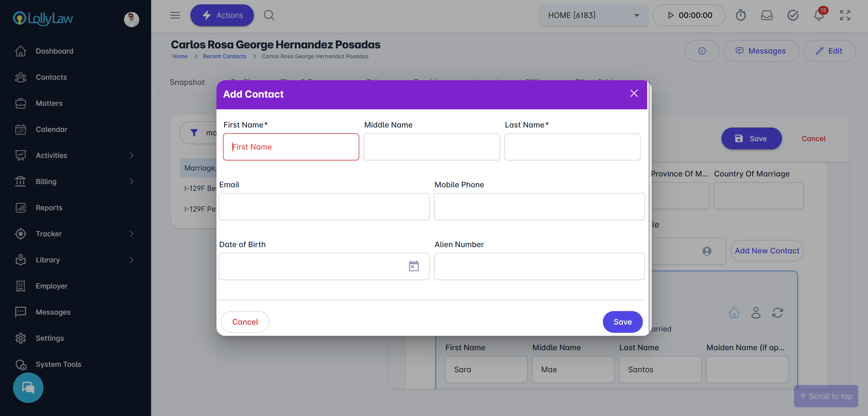Open the calendar picker for Date of Birth
Image resolution: width=868 pixels, height=416 pixels.
click(413, 266)
